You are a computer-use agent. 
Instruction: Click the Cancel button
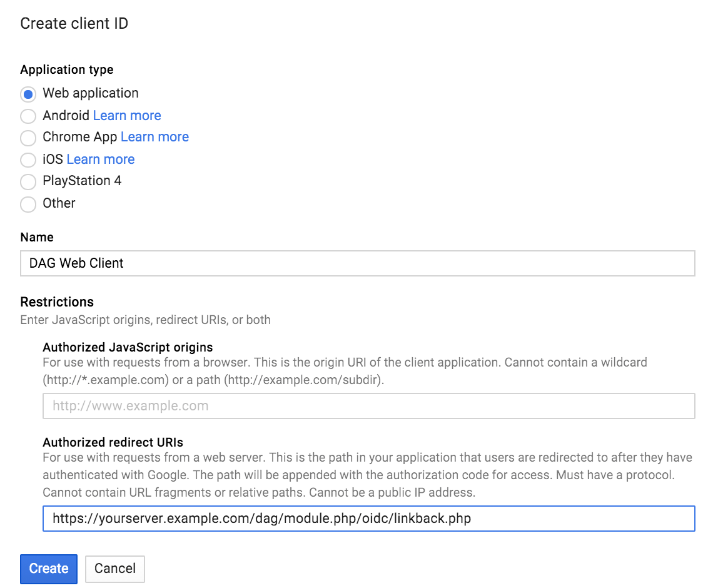click(114, 569)
